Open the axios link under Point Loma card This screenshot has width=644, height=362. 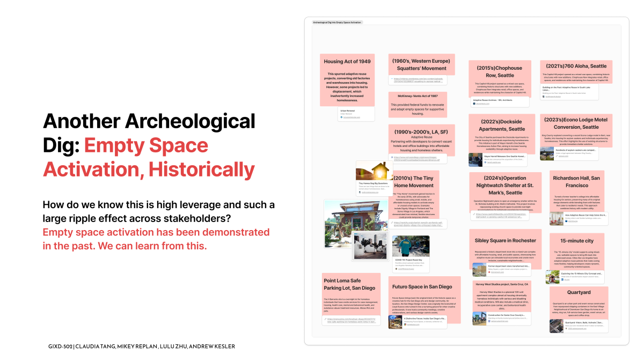click(350, 321)
